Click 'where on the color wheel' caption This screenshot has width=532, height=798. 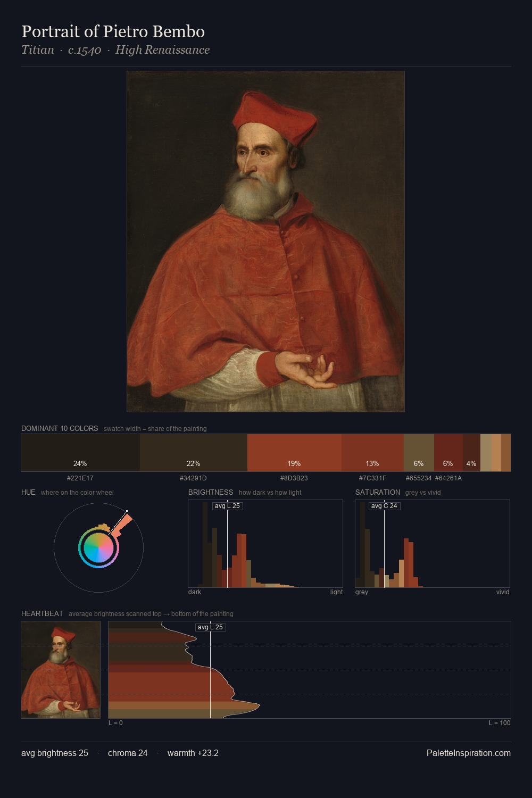pyautogui.click(x=77, y=493)
